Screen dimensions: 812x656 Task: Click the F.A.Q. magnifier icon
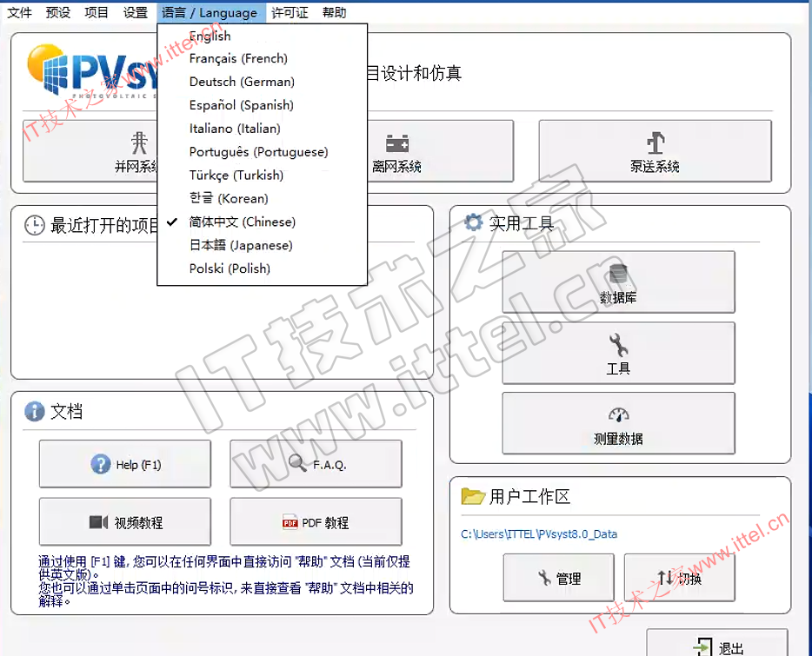point(297,464)
